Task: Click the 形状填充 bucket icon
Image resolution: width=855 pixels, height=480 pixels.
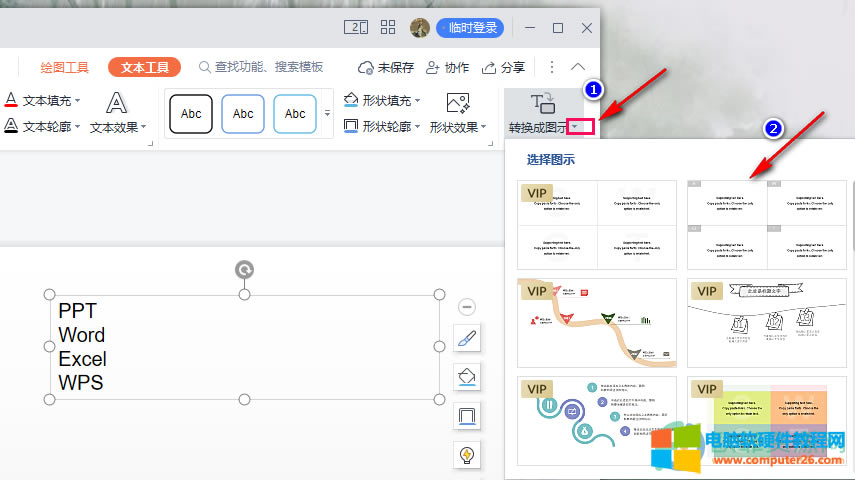Action: tap(351, 100)
